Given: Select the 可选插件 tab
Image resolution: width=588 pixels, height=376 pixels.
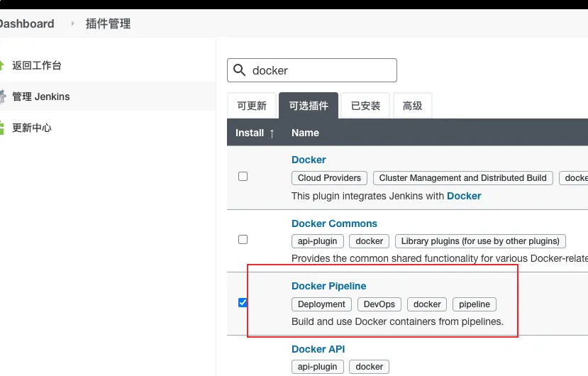Looking at the screenshot, I should 309,106.
